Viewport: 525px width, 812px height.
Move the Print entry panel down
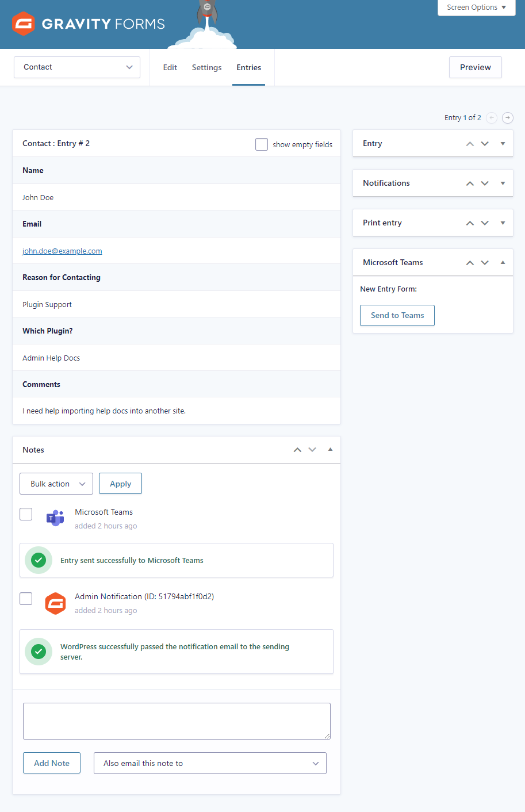485,223
